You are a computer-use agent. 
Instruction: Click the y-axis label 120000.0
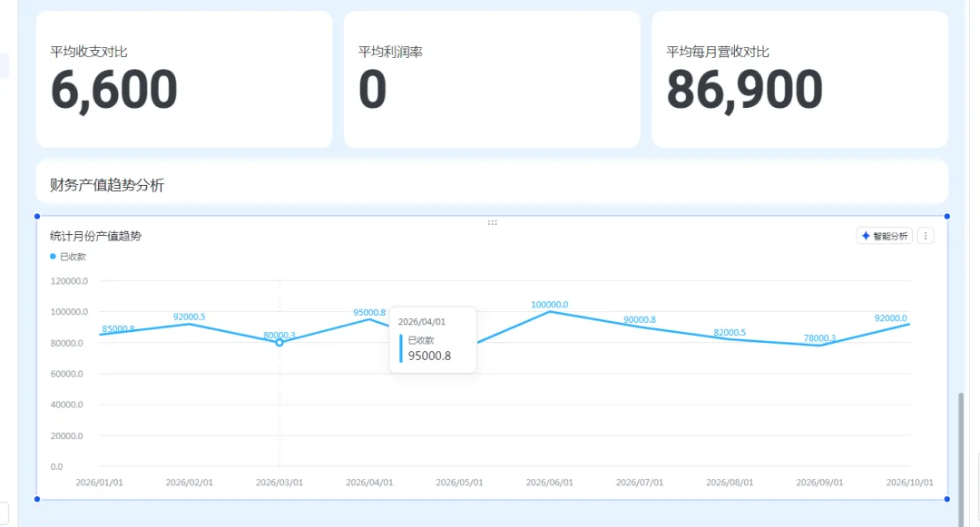coord(69,281)
